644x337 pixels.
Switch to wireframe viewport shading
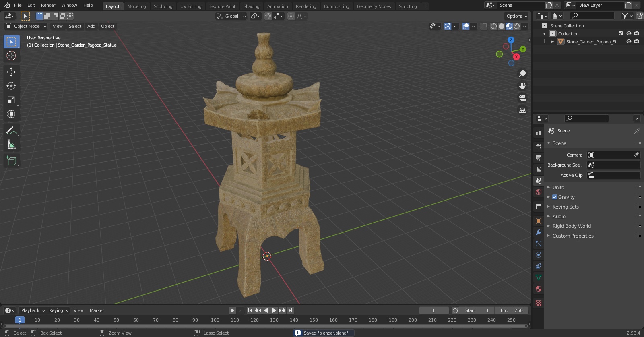[x=494, y=26]
